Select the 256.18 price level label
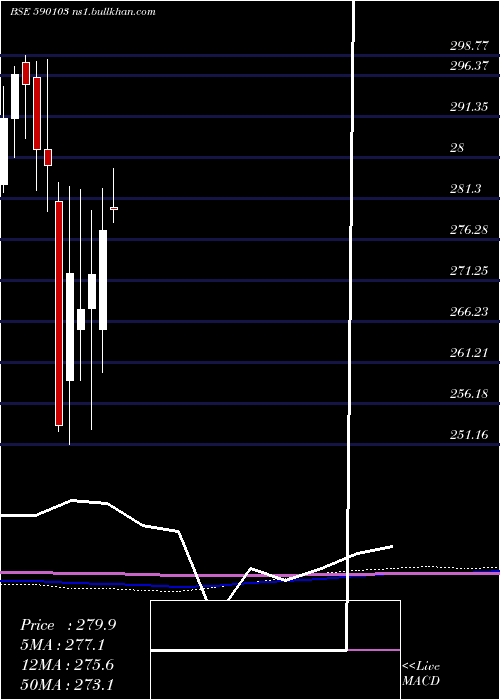500x700 pixels. (469, 394)
